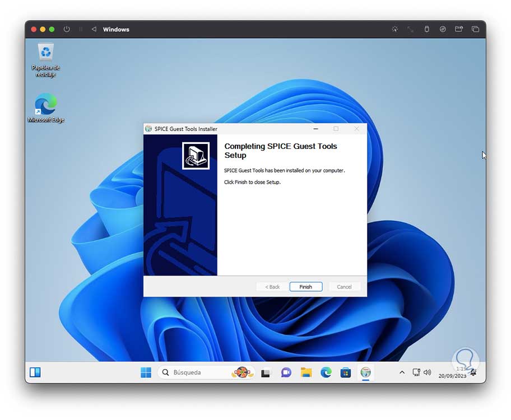Click the SPICE installer title bar icon
Viewport: 511px width, 420px height.
148,129
